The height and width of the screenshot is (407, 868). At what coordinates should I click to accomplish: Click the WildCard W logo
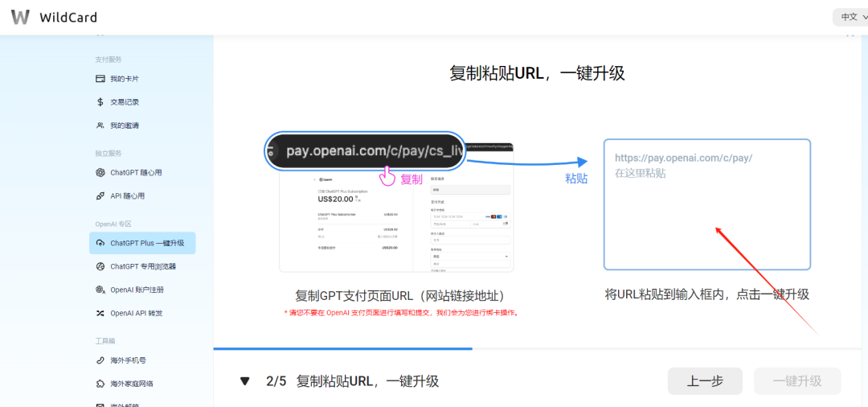[20, 17]
